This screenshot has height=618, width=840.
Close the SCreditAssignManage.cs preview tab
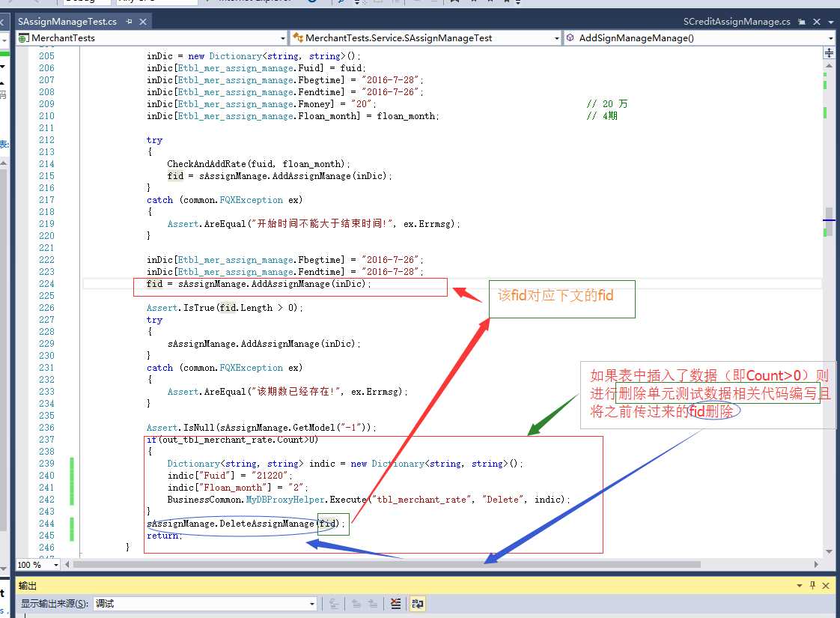(x=817, y=22)
